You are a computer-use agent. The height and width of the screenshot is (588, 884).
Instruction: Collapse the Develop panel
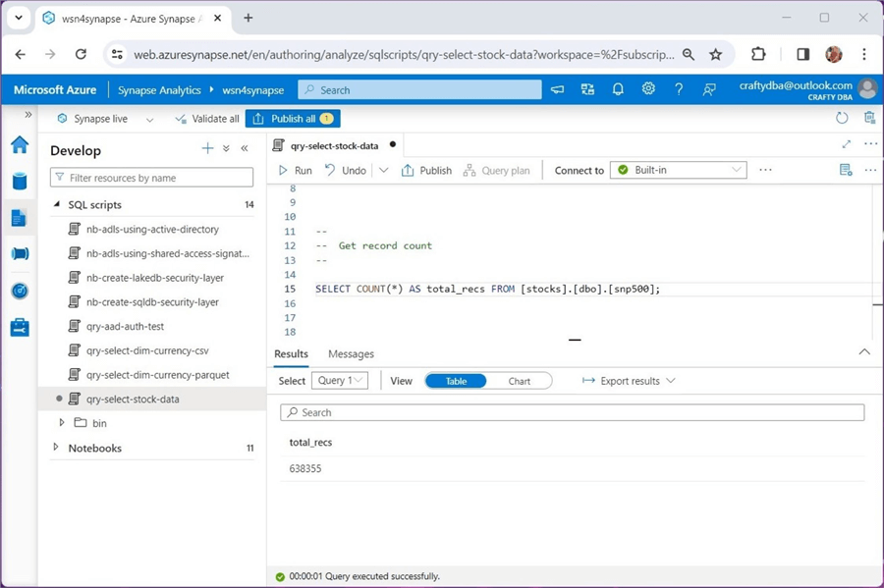coord(245,148)
